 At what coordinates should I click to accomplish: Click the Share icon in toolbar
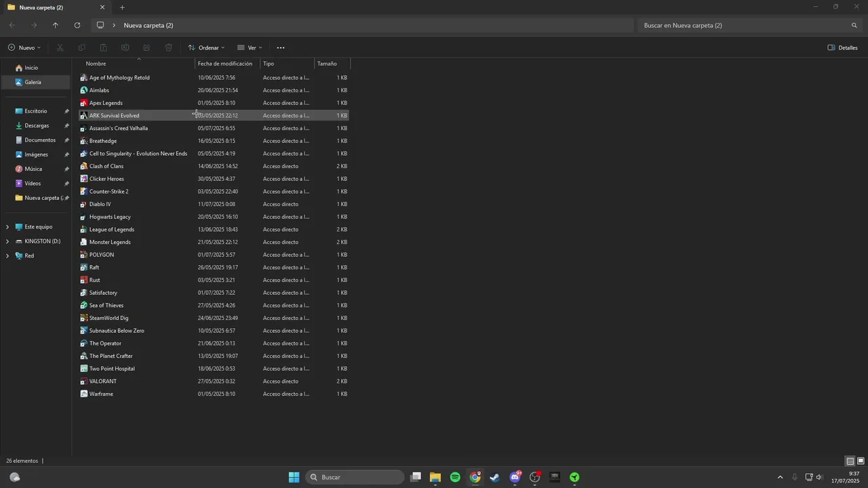[146, 47]
